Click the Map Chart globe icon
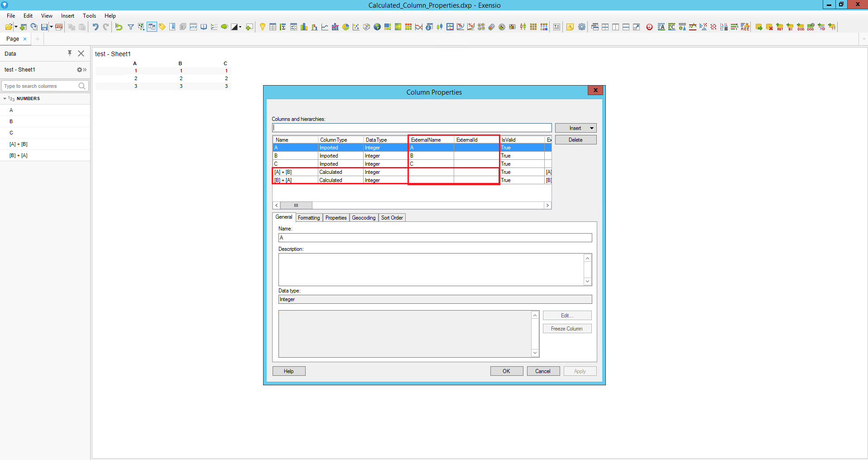868x460 pixels. coord(377,27)
